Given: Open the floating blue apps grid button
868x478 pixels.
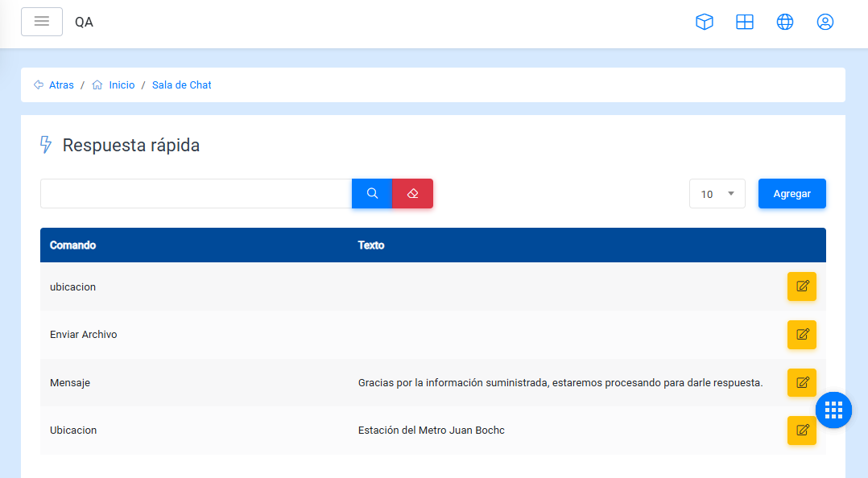Looking at the screenshot, I should click(833, 410).
